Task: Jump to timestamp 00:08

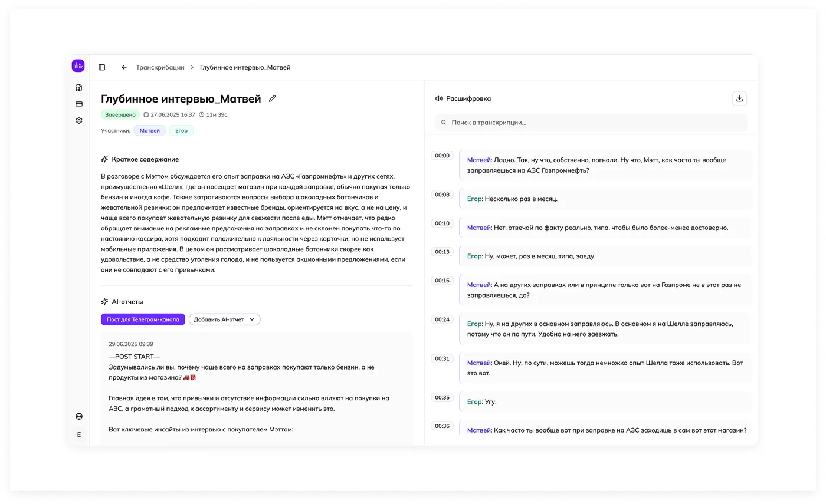Action: point(442,195)
